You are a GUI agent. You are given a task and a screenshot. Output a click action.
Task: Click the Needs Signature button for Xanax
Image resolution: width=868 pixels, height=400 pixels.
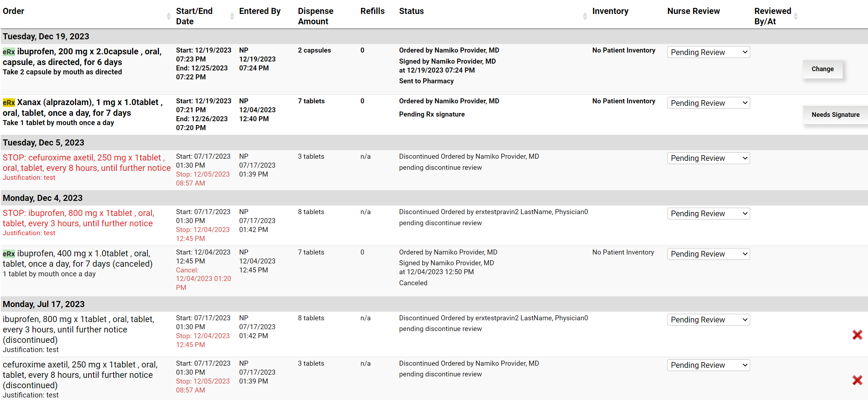836,115
